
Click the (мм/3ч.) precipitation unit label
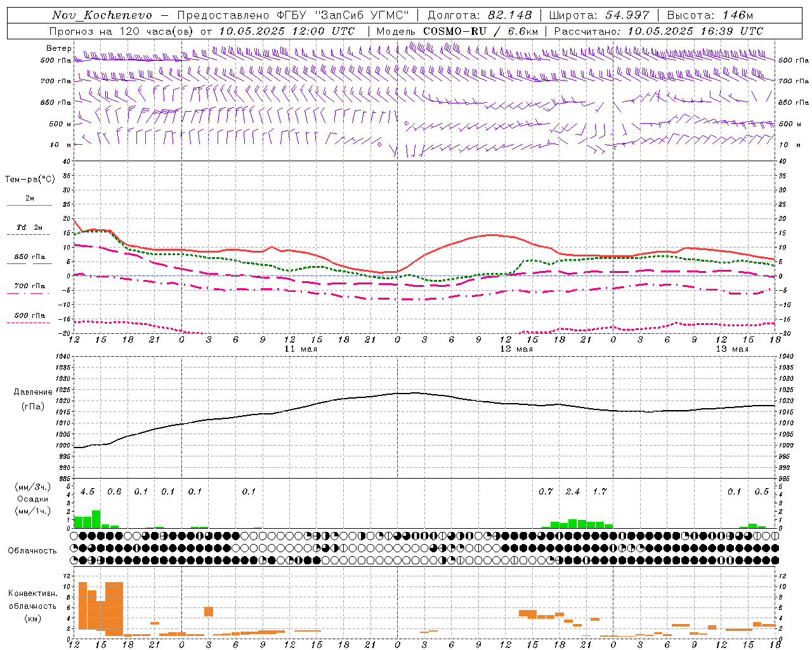[32, 487]
